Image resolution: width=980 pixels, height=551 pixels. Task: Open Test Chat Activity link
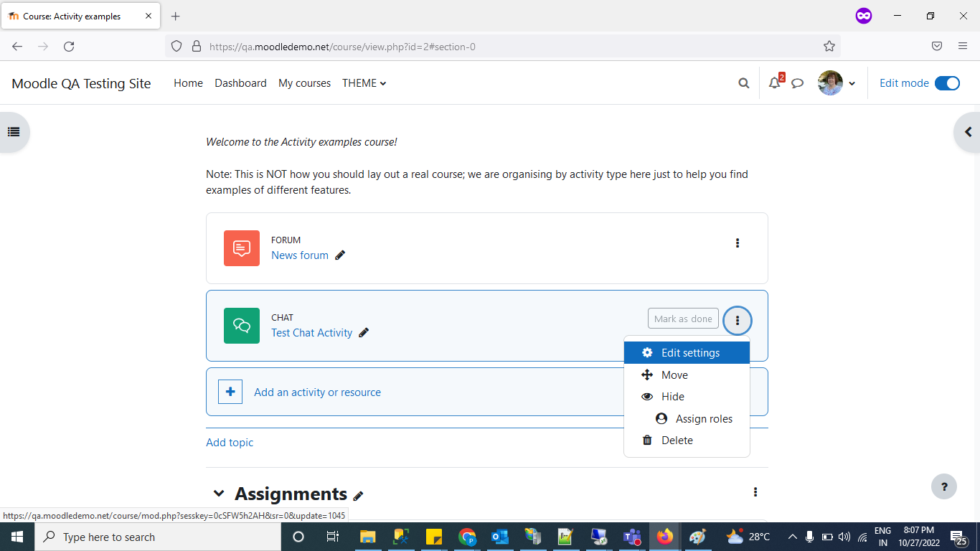[x=312, y=333]
